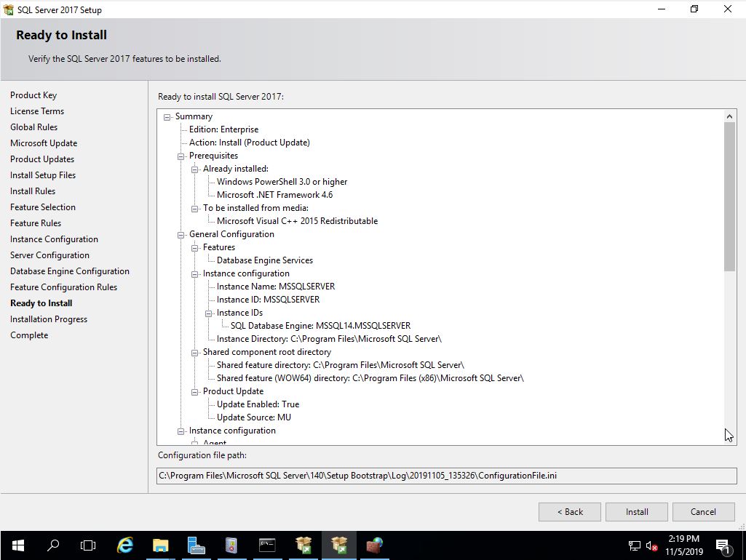Image resolution: width=746 pixels, height=560 pixels.
Task: Open the Command Prompt taskbar icon
Action: pyautogui.click(x=267, y=545)
